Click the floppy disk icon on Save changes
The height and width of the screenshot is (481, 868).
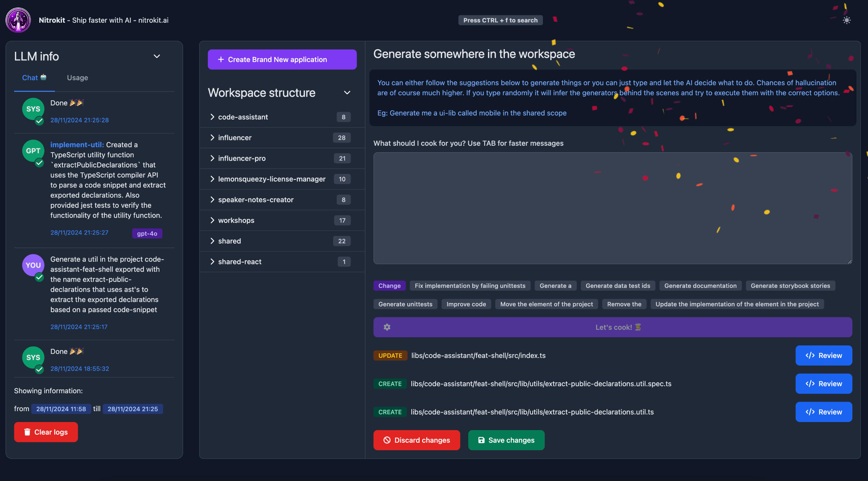(x=481, y=440)
